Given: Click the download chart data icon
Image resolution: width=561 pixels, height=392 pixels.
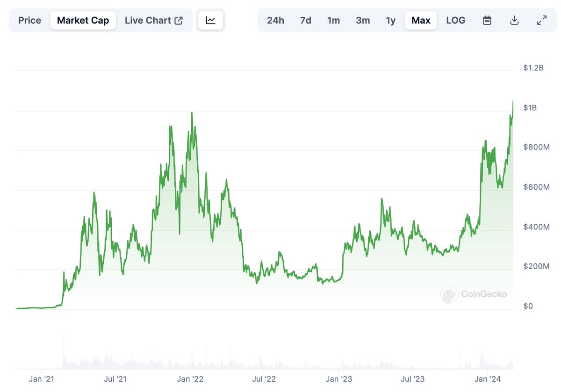Looking at the screenshot, I should click(514, 21).
